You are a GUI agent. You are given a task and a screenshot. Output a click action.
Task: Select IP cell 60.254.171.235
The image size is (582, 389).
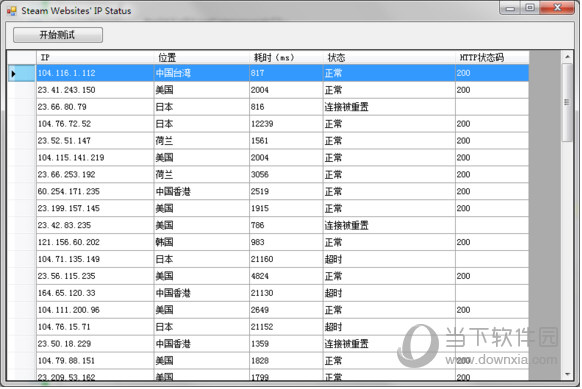coord(95,192)
